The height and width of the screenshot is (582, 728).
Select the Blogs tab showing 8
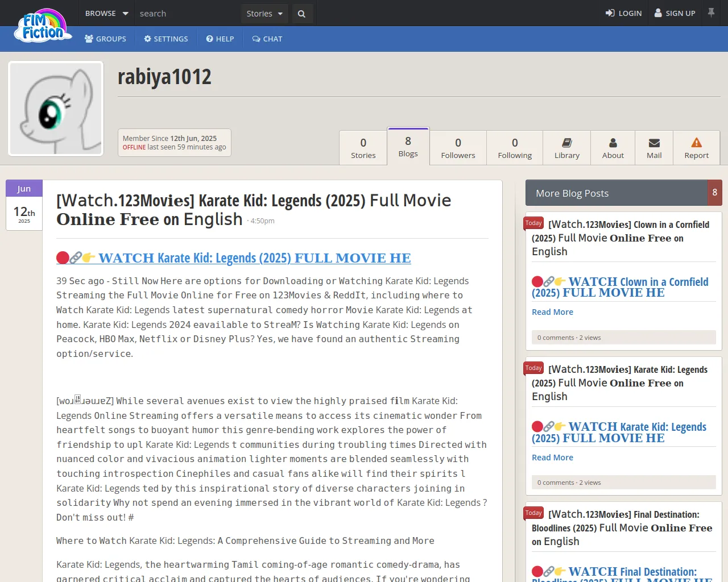(408, 146)
